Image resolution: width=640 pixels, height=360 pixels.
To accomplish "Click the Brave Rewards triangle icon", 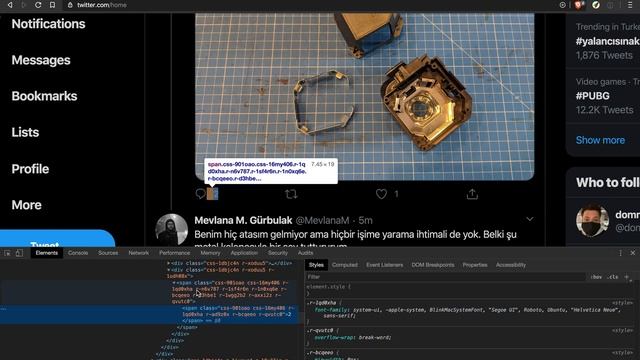I will coord(596,5).
